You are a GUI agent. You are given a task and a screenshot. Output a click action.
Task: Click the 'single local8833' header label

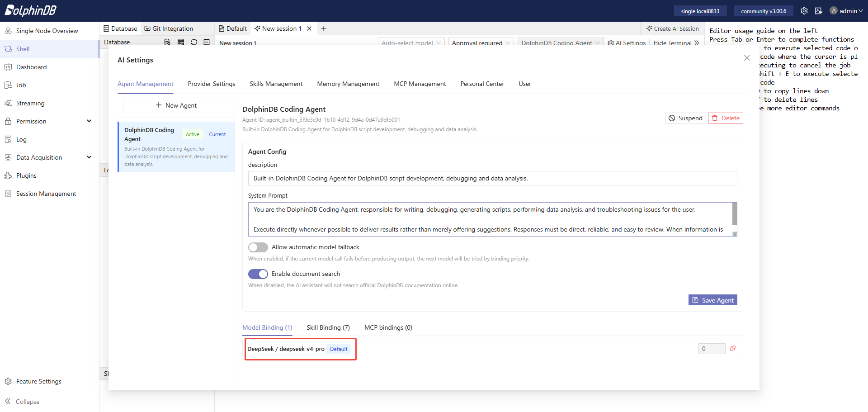[x=700, y=11]
